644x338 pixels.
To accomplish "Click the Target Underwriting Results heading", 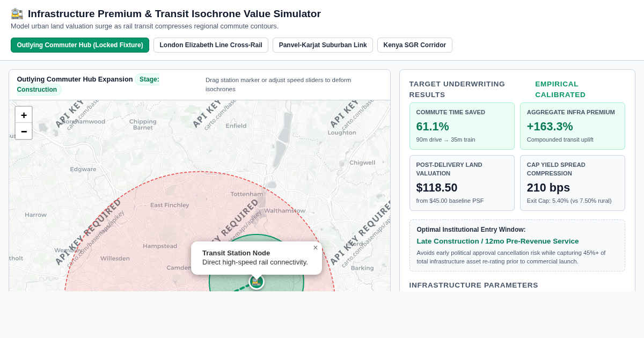I will [x=457, y=89].
